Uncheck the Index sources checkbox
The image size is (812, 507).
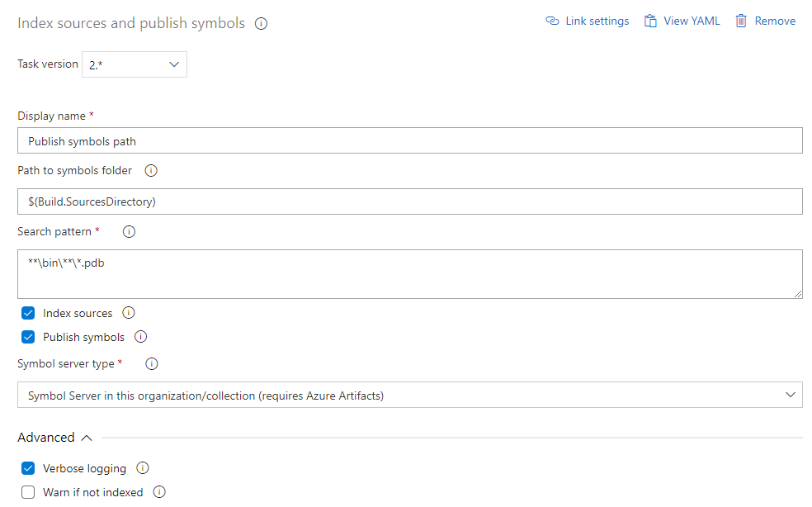coord(27,313)
